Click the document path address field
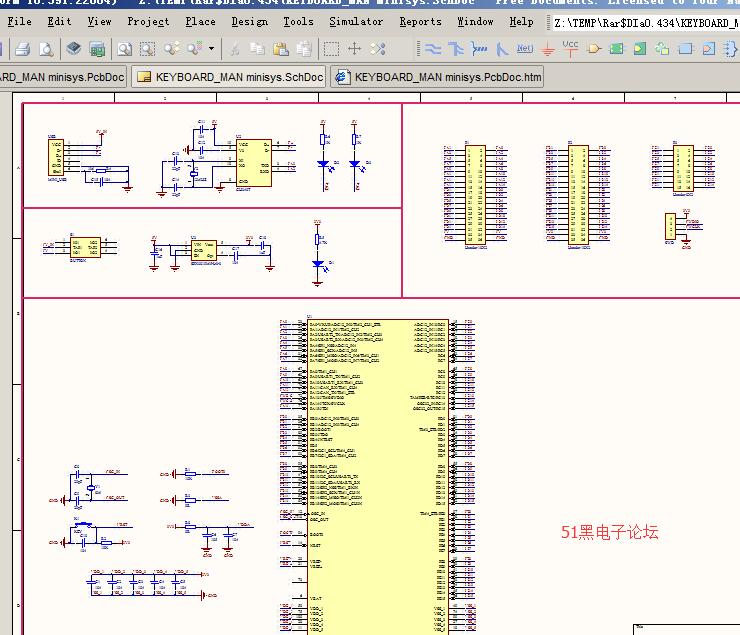740x635 pixels. tap(645, 23)
